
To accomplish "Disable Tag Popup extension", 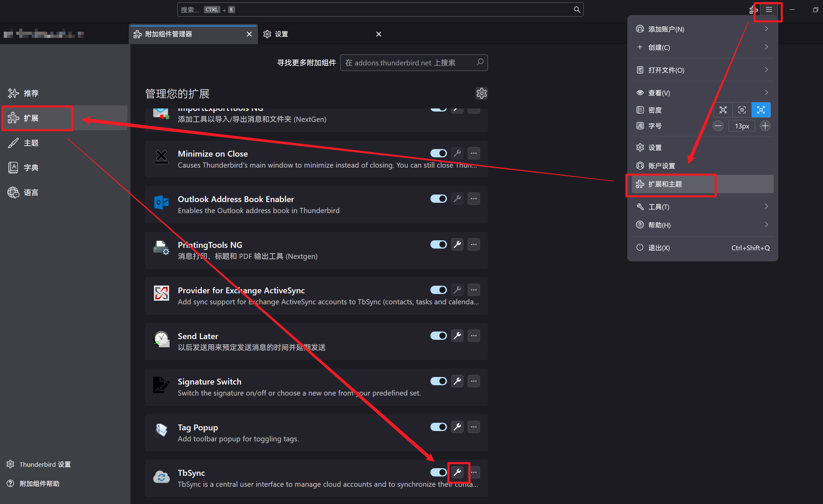I will click(x=438, y=427).
